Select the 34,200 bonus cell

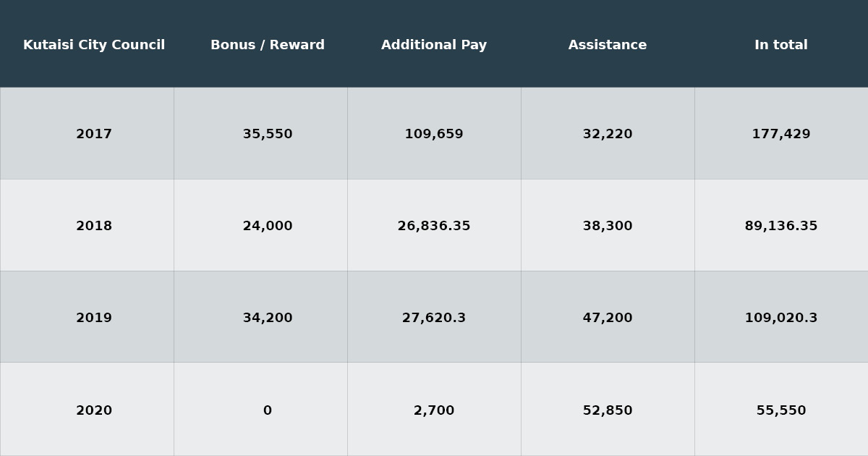click(268, 318)
